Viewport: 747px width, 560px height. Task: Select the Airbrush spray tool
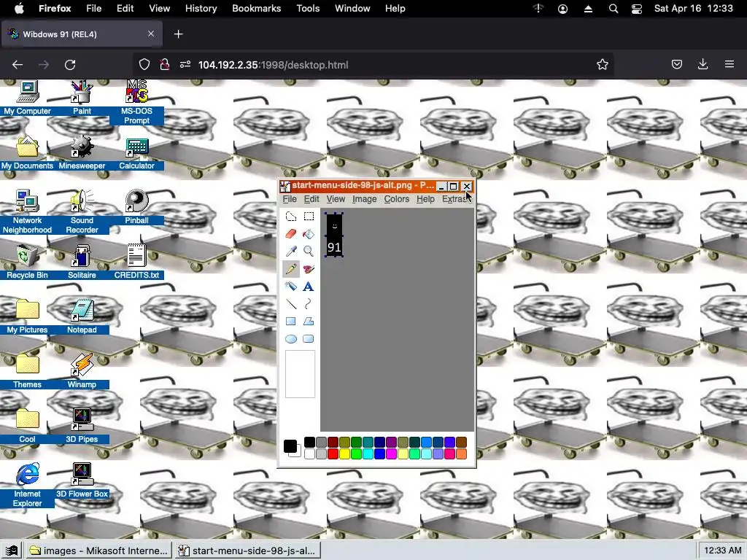291,287
